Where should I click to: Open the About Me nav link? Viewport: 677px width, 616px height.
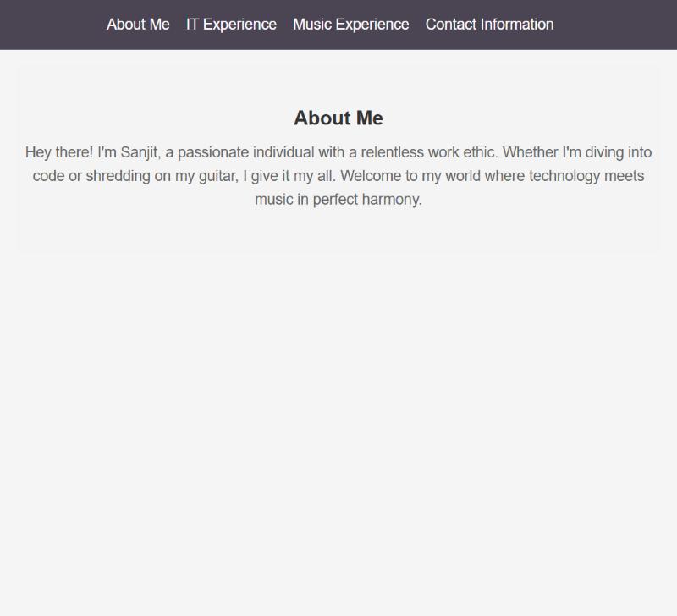[x=138, y=25]
